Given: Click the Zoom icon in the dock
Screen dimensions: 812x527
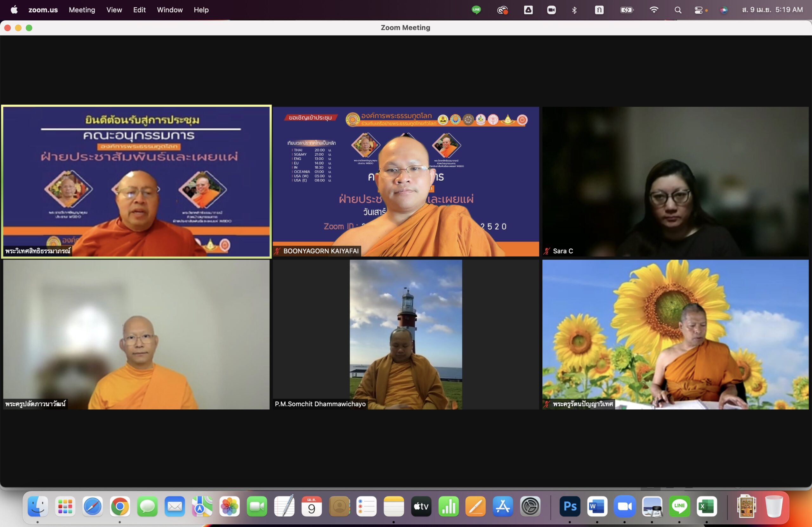Looking at the screenshot, I should 624,506.
